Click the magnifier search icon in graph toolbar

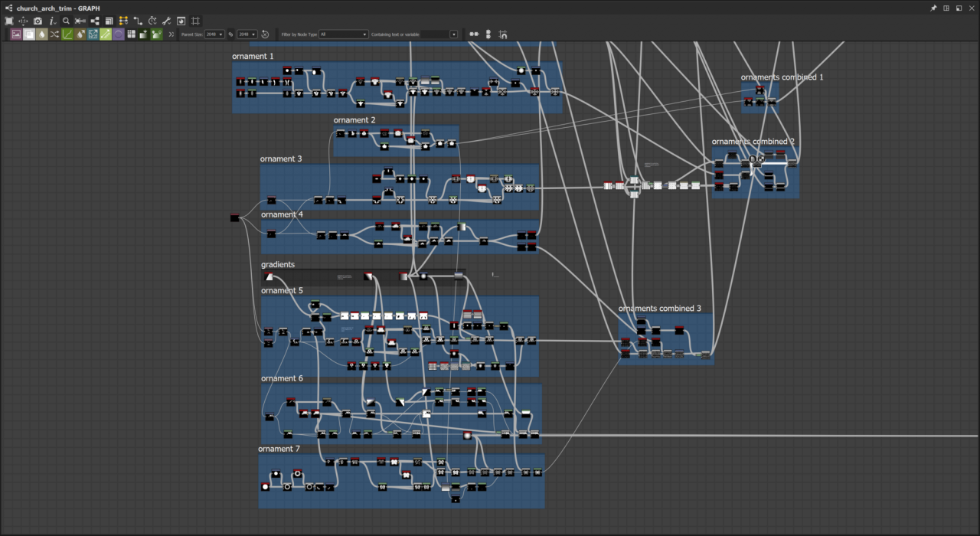[66, 21]
